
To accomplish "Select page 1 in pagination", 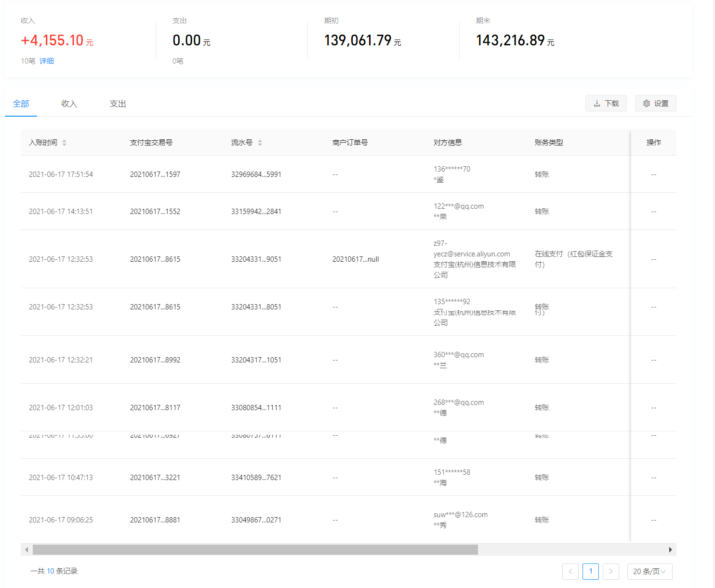I will 590,572.
